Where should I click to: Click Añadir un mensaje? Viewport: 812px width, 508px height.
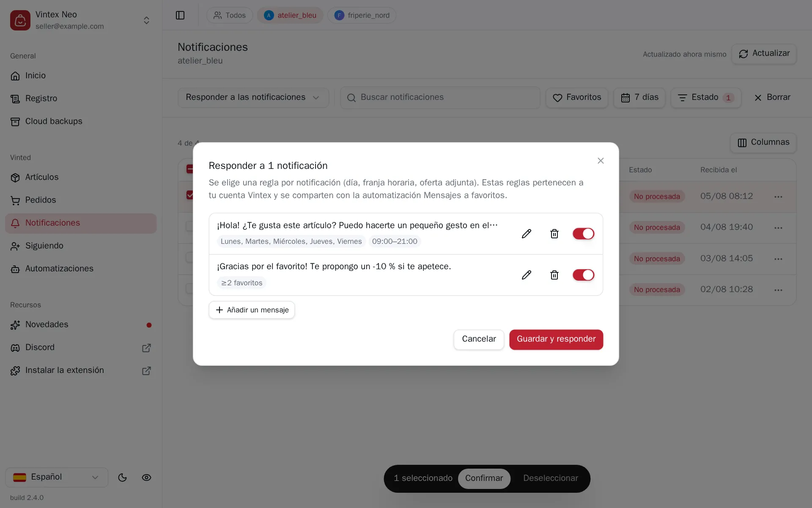click(x=252, y=310)
